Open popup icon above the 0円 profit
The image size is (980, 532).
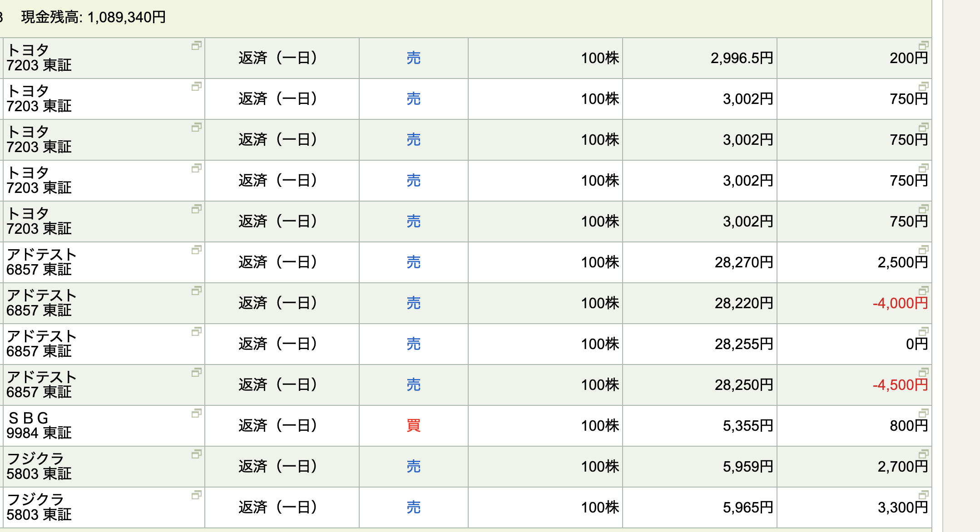tap(924, 331)
